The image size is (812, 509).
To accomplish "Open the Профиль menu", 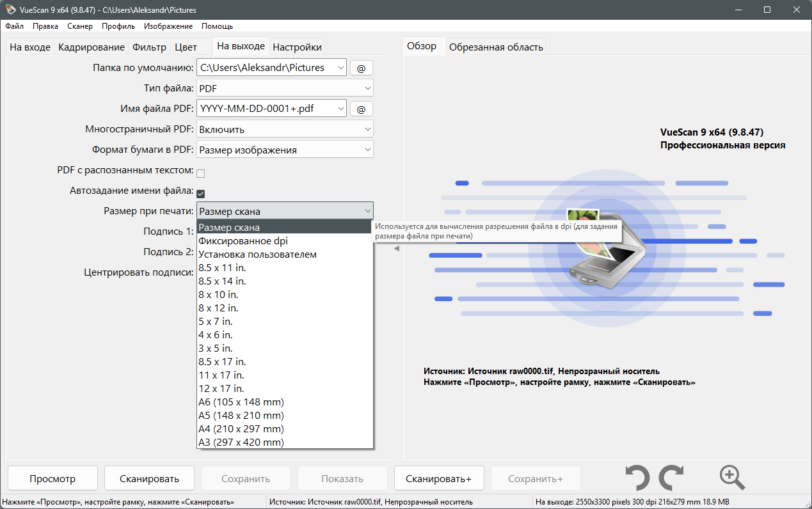I will pyautogui.click(x=118, y=26).
